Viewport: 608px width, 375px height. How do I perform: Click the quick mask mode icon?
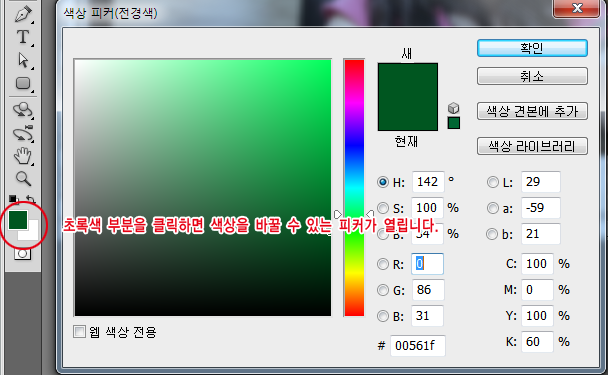coord(22,254)
